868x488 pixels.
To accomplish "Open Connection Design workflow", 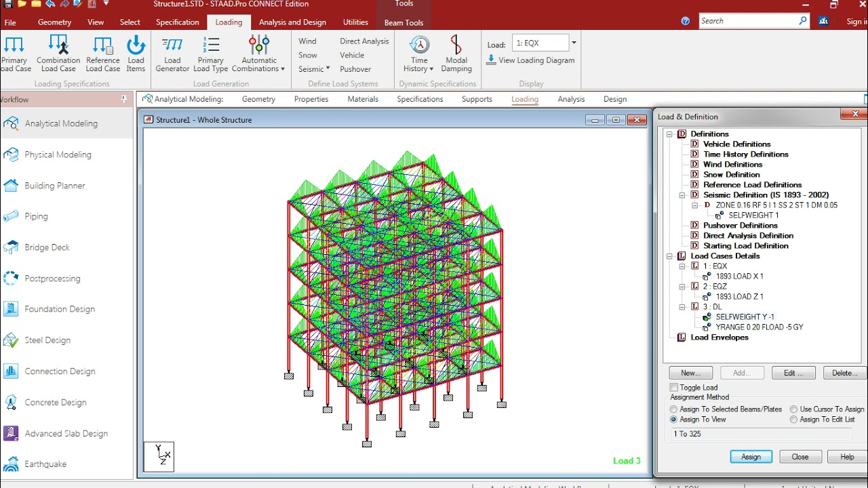I will point(67,371).
